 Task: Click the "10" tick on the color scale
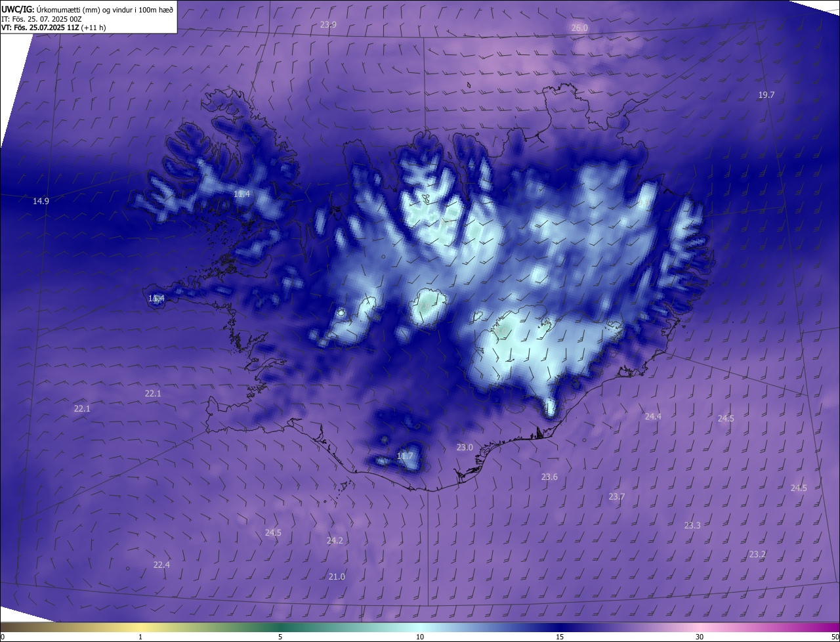[x=420, y=637]
